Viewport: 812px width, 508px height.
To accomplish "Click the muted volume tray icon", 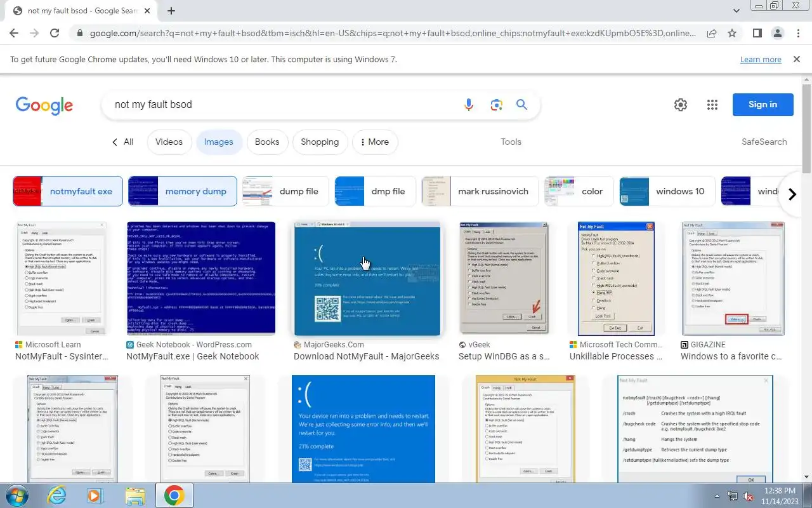I will click(x=749, y=496).
